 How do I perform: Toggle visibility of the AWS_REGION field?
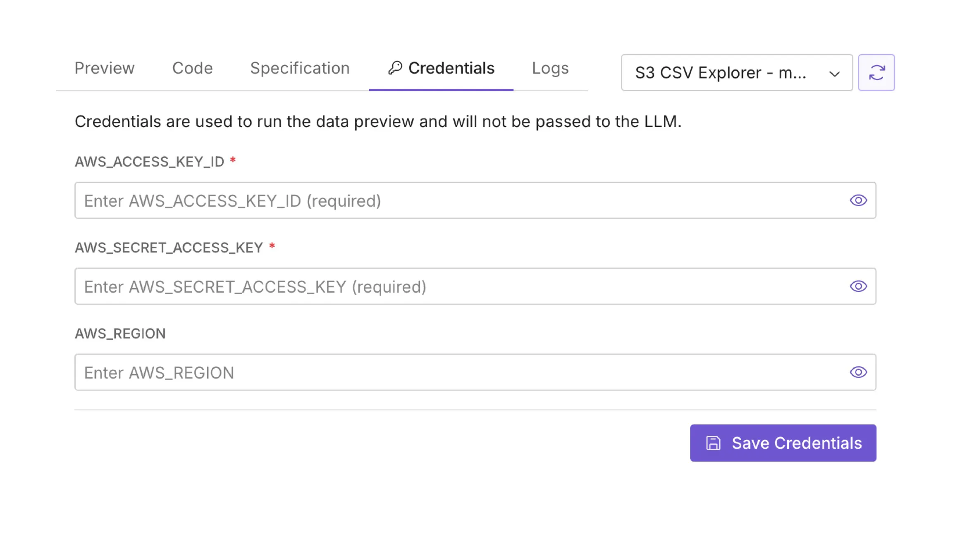pyautogui.click(x=858, y=372)
